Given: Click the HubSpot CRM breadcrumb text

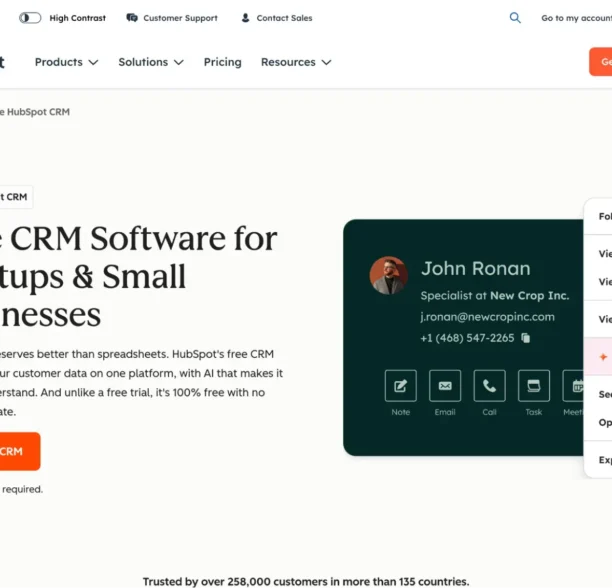Looking at the screenshot, I should pyautogui.click(x=38, y=112).
